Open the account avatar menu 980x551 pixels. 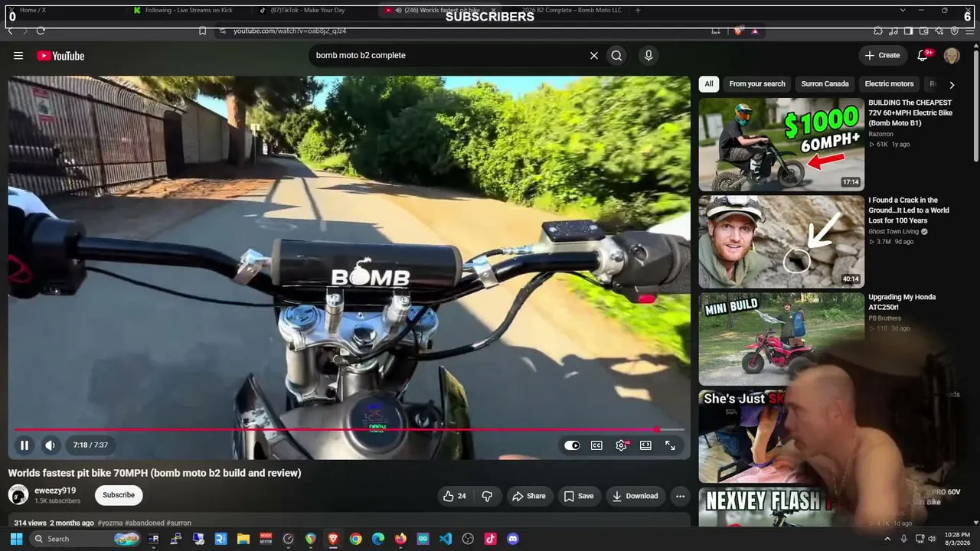tap(952, 55)
